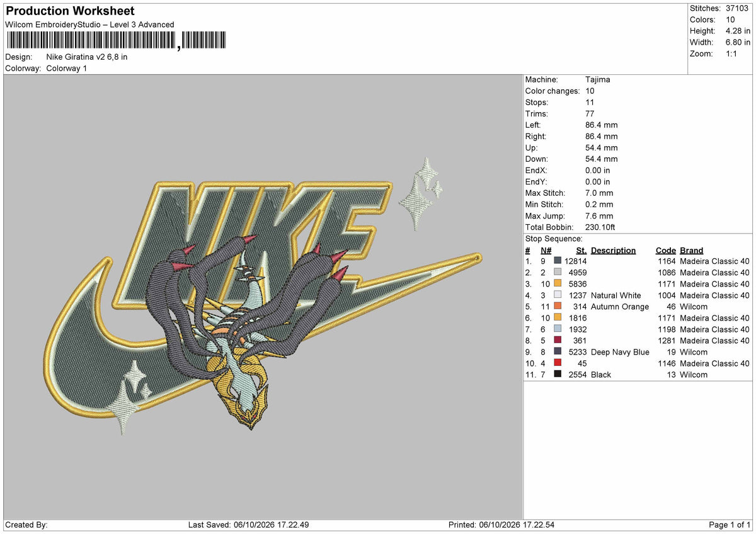Screen dimensions: 756x534
Task: Select the Width value '6.80 in'
Action: (738, 42)
